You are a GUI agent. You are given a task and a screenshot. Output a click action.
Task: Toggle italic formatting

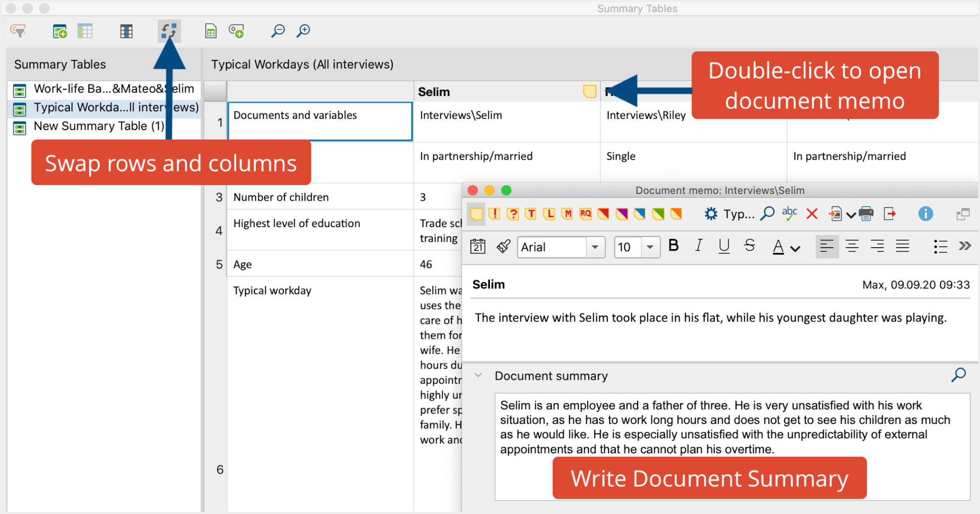pyautogui.click(x=699, y=245)
